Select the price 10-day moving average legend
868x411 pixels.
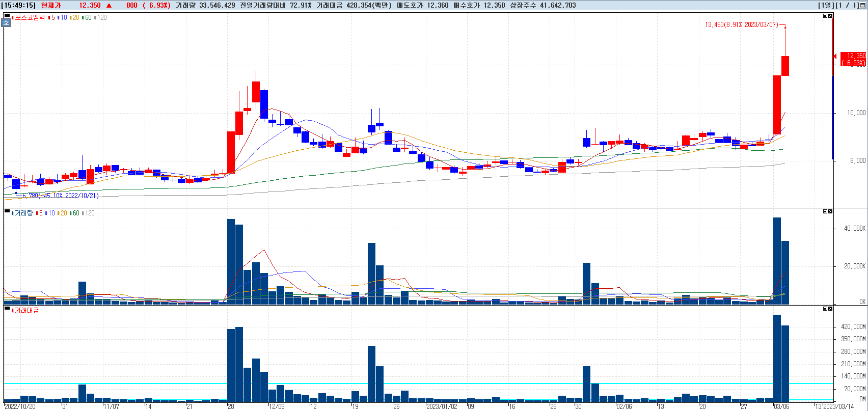(63, 17)
